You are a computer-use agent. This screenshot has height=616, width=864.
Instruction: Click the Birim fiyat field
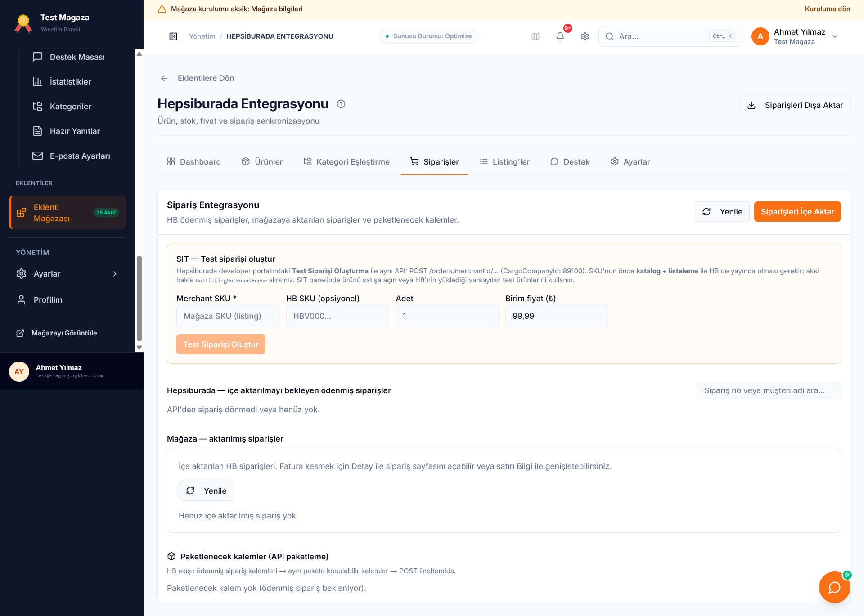pos(557,316)
